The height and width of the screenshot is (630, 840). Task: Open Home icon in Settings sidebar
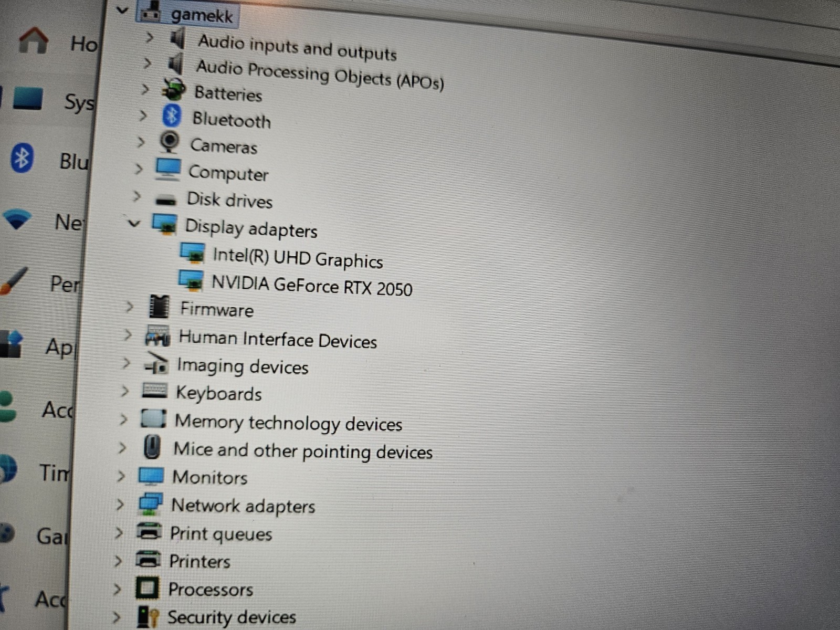(33, 40)
